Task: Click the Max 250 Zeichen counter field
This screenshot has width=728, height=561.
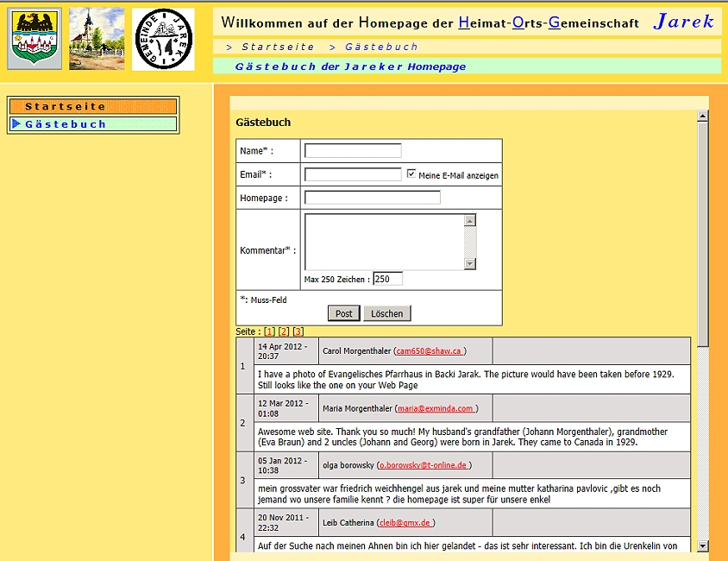Action: coord(387,279)
